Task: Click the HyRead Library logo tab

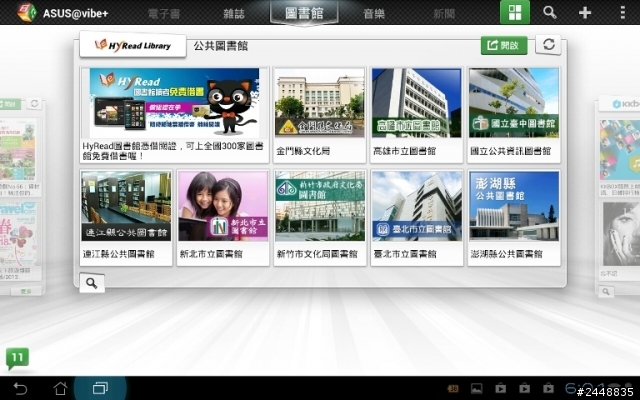Action: click(133, 45)
